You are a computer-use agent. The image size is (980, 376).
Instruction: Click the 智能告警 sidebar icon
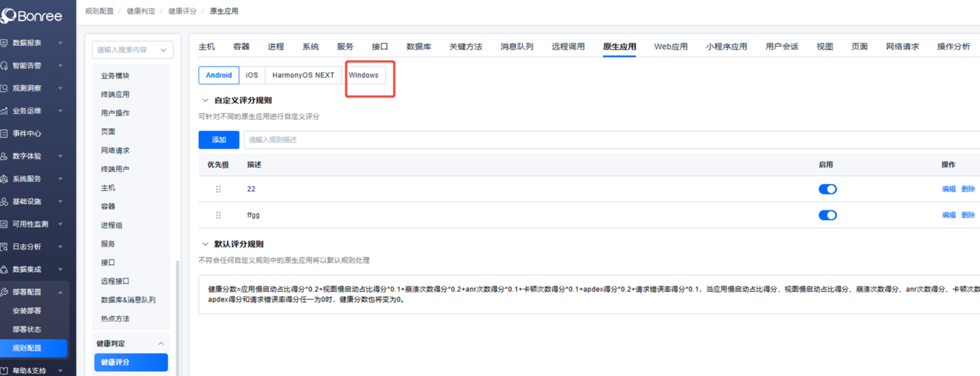(4, 66)
